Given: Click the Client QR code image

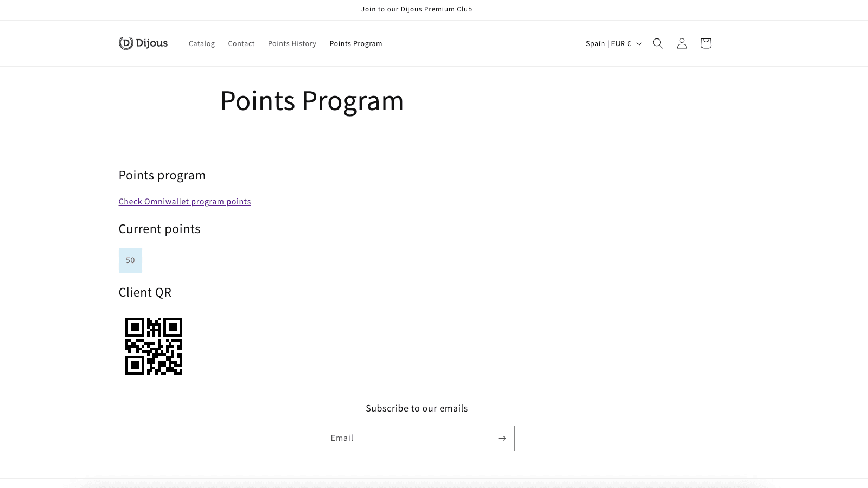Looking at the screenshot, I should [154, 346].
